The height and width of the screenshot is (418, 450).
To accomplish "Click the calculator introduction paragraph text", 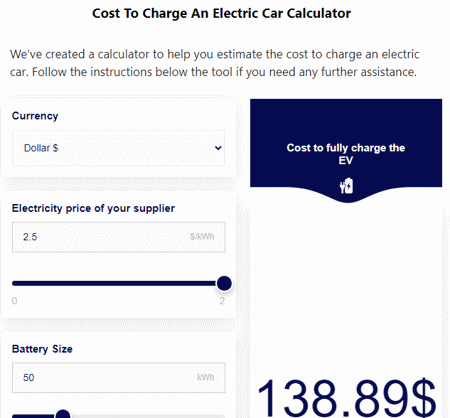I will pos(215,63).
